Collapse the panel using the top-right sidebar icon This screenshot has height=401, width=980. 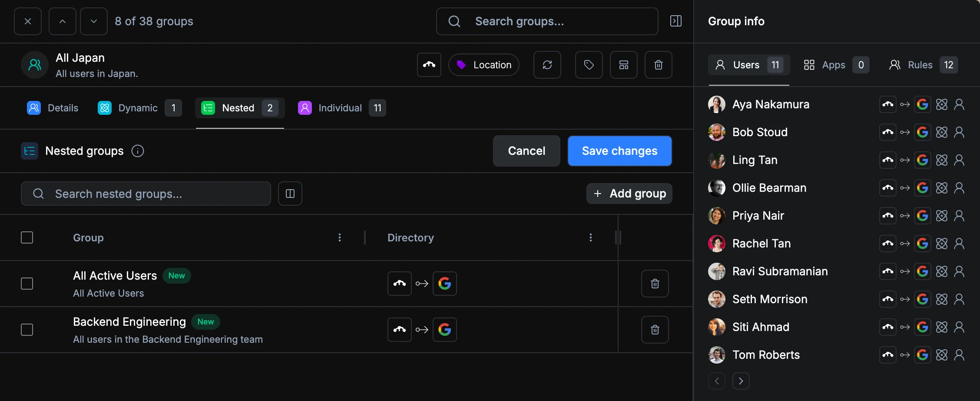click(x=675, y=21)
